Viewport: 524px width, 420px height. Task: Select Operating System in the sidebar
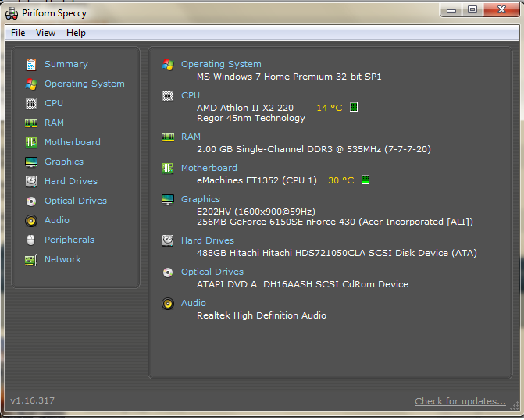pos(84,84)
